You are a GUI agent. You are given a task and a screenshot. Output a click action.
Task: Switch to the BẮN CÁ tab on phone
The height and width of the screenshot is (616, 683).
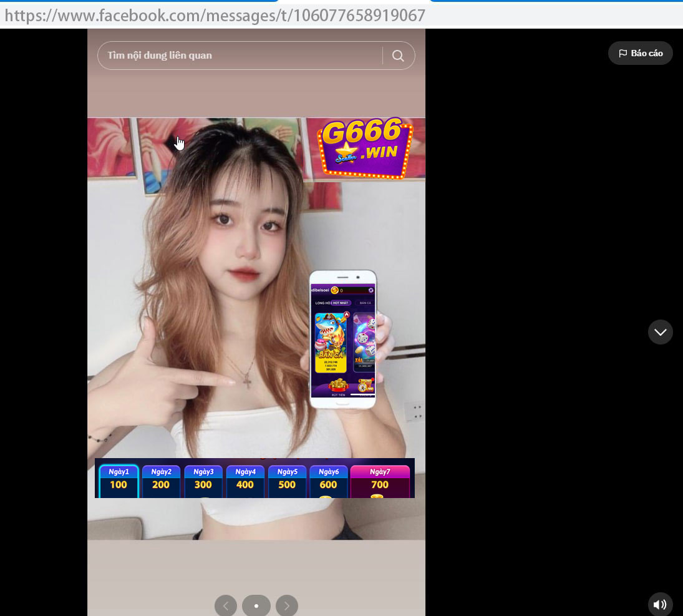click(366, 303)
